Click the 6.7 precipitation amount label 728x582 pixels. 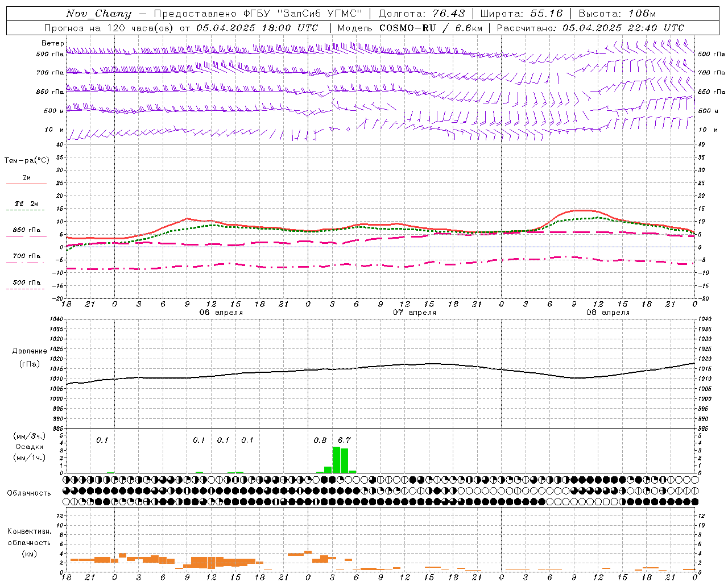[x=344, y=440]
